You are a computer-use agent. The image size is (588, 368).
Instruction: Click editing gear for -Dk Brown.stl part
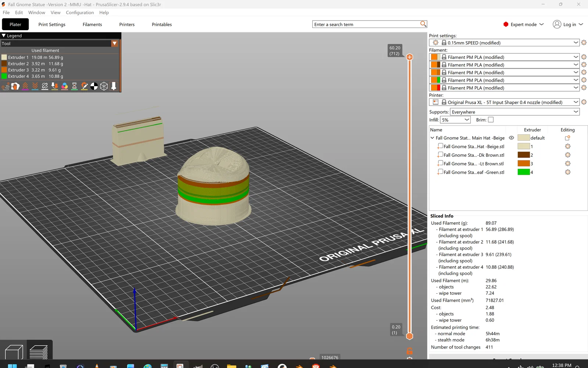tap(567, 155)
